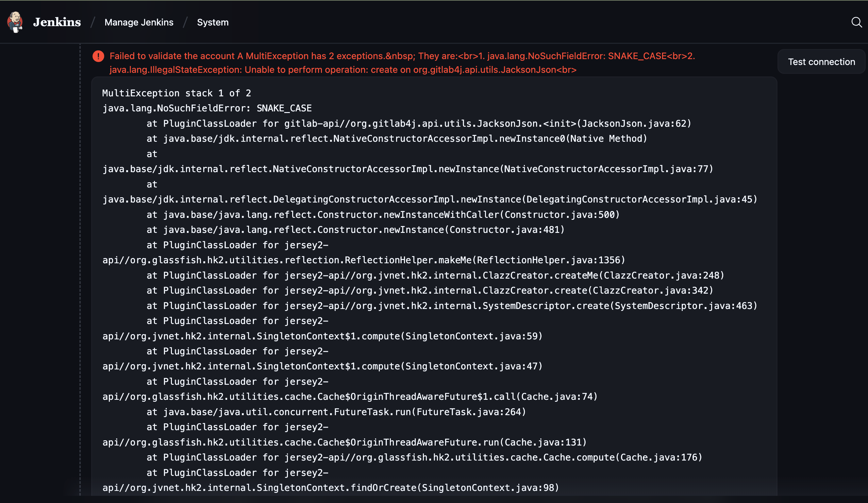Click the line containing JacksonJson.java:62

(x=419, y=123)
